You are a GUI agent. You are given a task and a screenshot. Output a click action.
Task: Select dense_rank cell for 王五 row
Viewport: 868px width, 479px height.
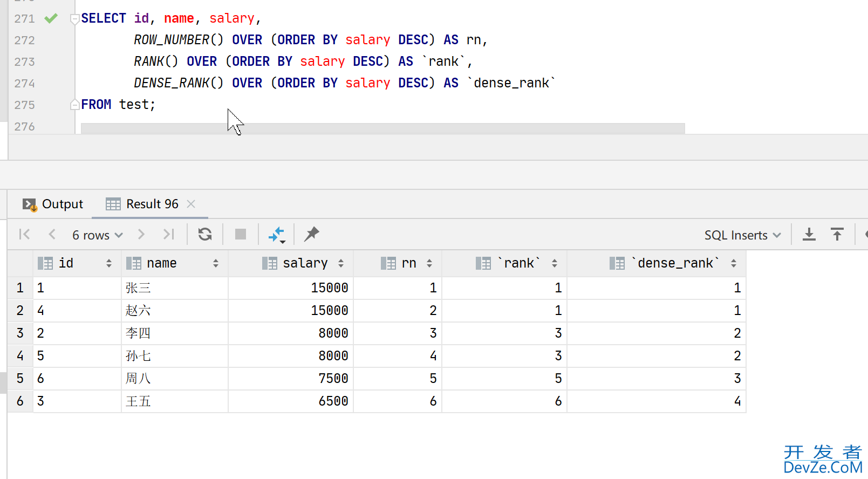657,401
